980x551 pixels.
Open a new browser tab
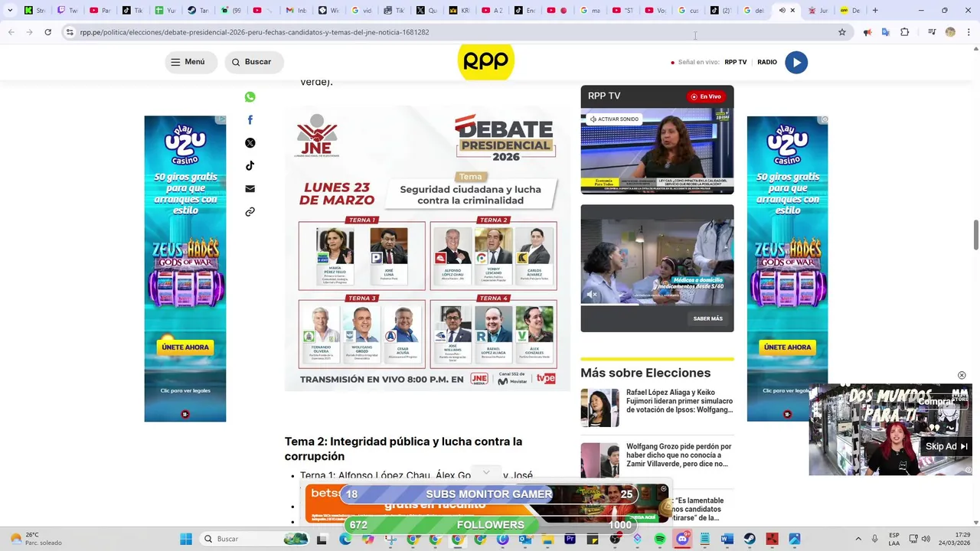click(x=875, y=11)
